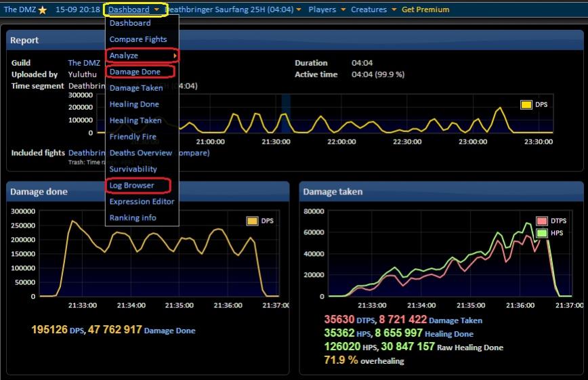Open the Ranking info menu item
The image size is (588, 380).
coord(133,218)
